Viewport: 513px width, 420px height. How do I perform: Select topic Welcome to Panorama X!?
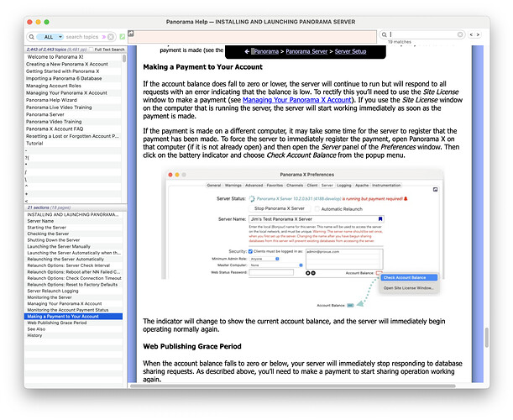point(73,57)
